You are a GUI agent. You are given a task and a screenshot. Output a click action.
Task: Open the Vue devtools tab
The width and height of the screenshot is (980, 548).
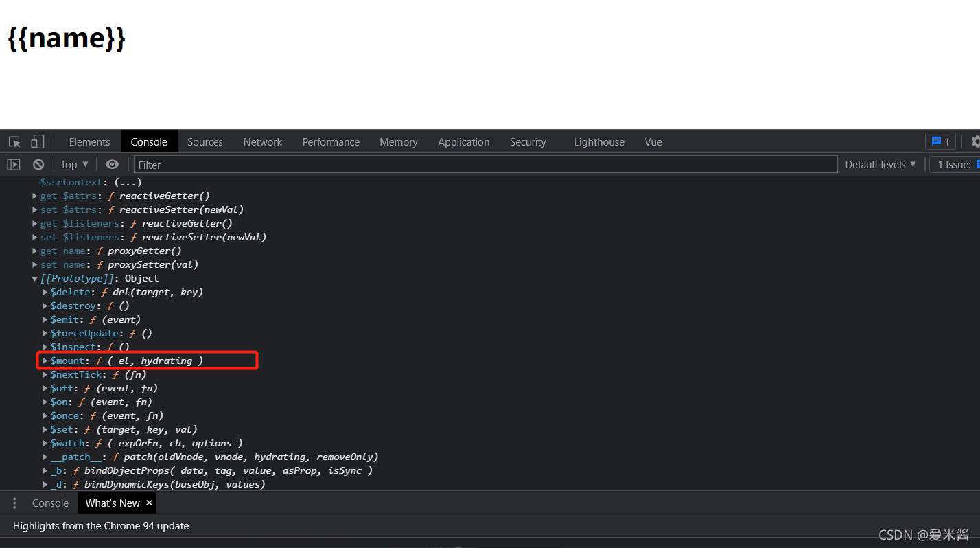[x=653, y=142]
